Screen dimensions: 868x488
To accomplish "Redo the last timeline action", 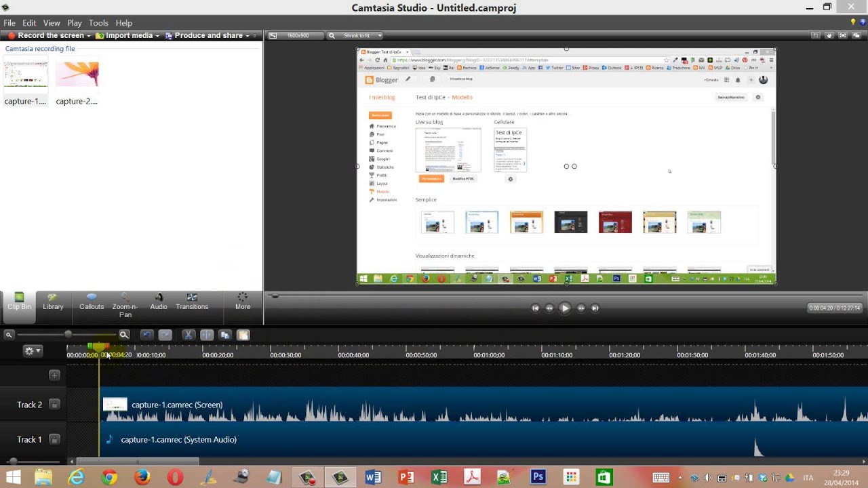I will coord(165,335).
